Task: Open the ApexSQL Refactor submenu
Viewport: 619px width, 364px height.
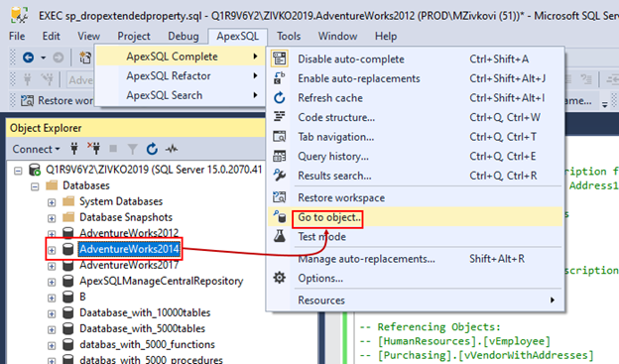Action: [180, 75]
